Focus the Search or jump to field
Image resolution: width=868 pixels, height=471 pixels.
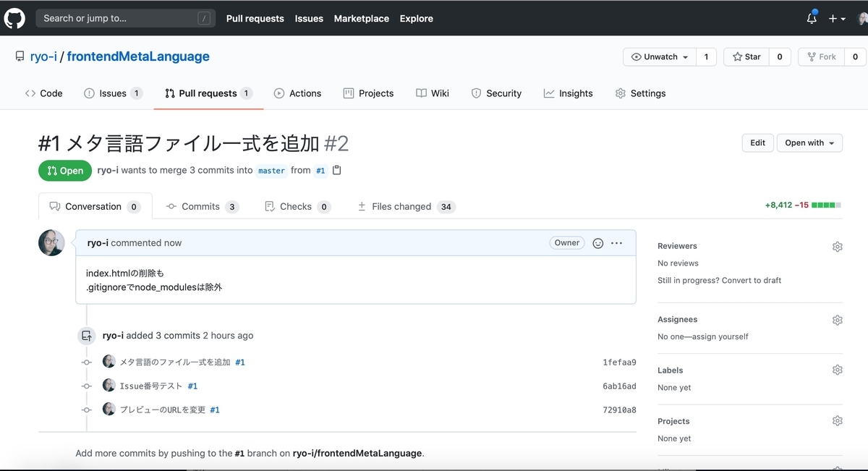(x=126, y=18)
